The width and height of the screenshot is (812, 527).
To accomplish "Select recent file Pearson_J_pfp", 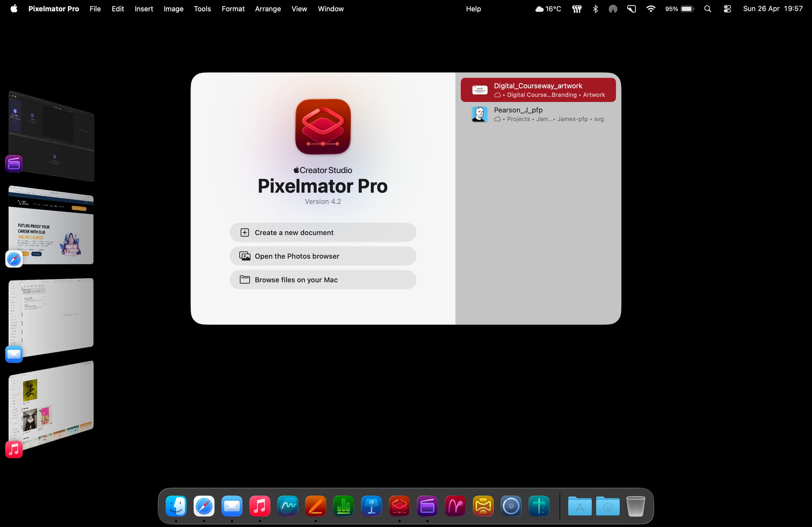I will tap(538, 114).
